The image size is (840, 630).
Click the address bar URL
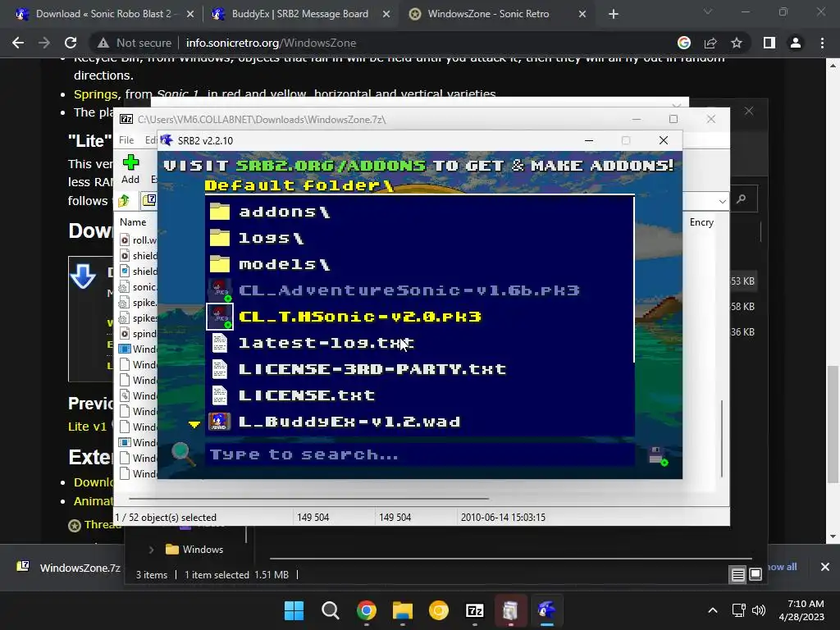pos(271,43)
